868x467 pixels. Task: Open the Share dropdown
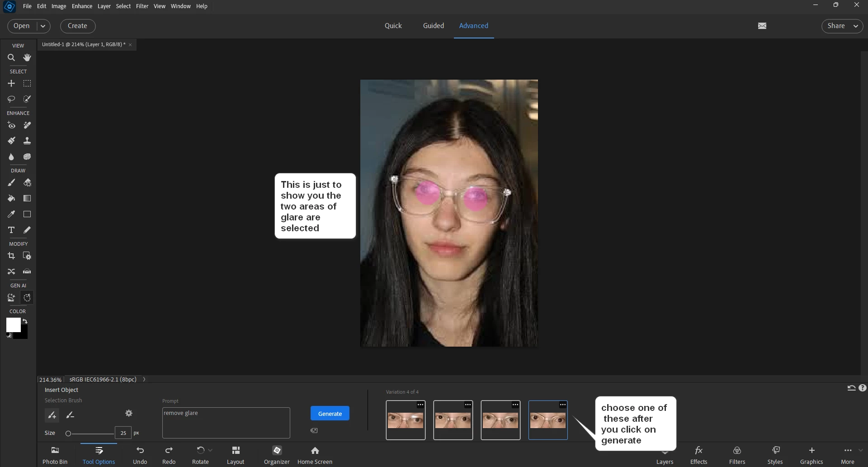pos(842,26)
